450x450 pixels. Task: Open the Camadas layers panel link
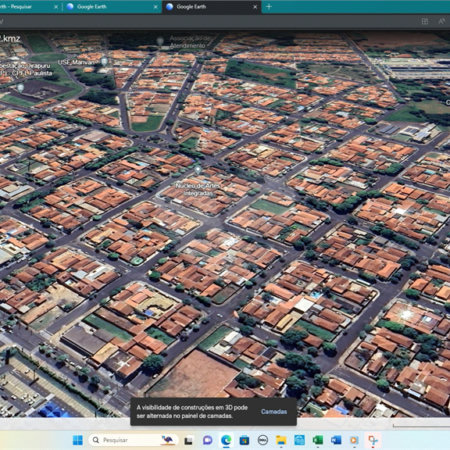click(x=274, y=412)
